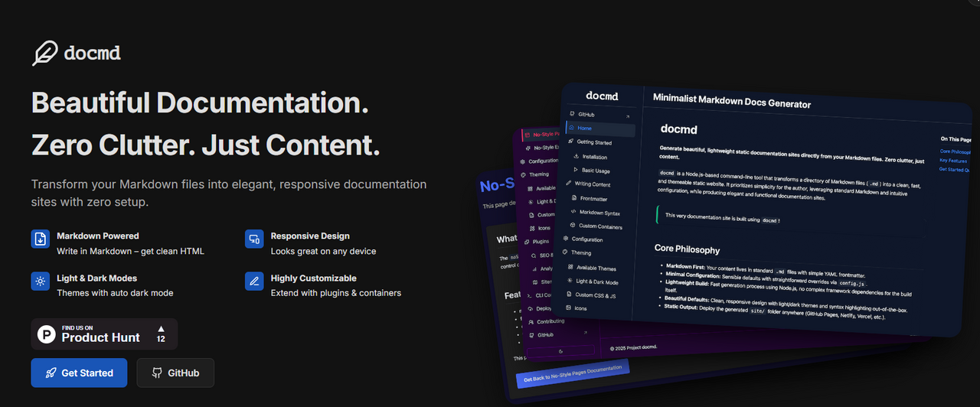The image size is (980, 407).
Task: Click the GitHub icon in the bottom GitHub button
Action: click(157, 373)
